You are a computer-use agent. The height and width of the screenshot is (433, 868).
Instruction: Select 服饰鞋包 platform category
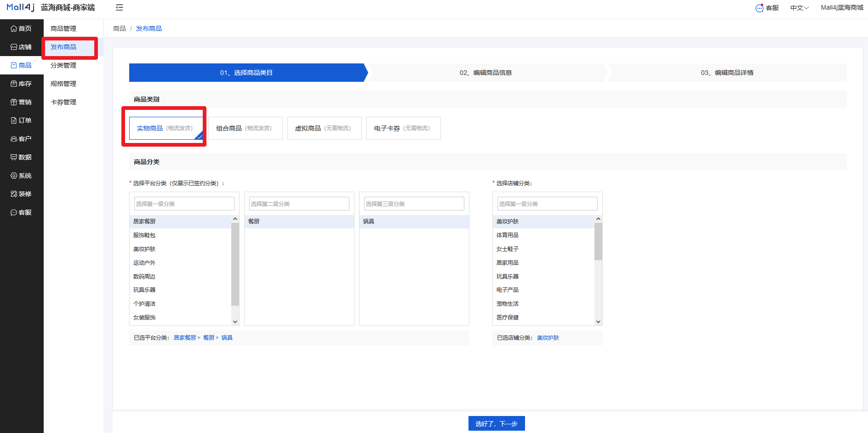point(181,235)
